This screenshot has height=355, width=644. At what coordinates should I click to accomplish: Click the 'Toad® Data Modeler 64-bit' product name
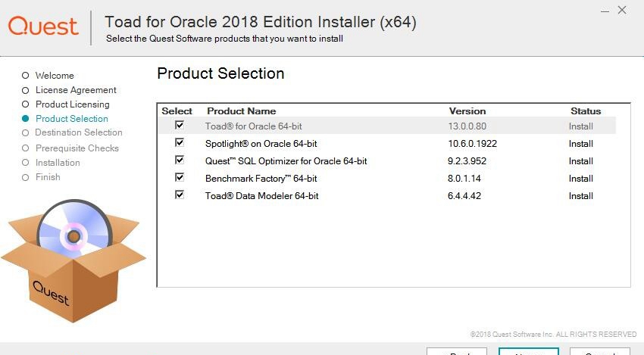pyautogui.click(x=261, y=196)
